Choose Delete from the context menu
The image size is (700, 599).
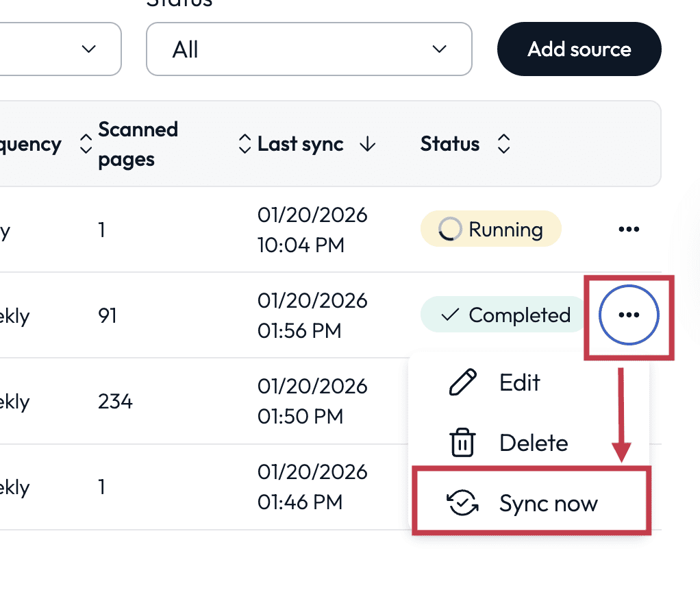coord(529,443)
